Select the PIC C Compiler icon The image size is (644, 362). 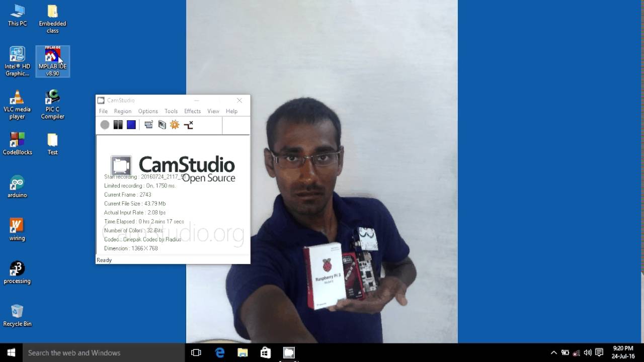click(x=52, y=105)
